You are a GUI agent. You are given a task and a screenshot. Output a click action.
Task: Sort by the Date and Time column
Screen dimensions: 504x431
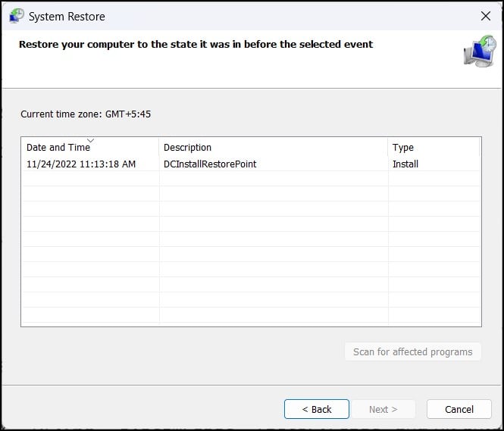(x=58, y=148)
